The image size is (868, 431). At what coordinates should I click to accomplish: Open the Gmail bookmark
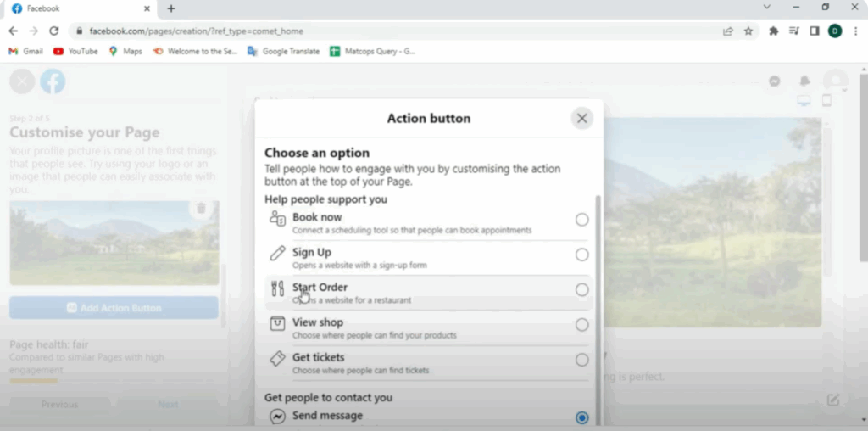pyautogui.click(x=25, y=51)
